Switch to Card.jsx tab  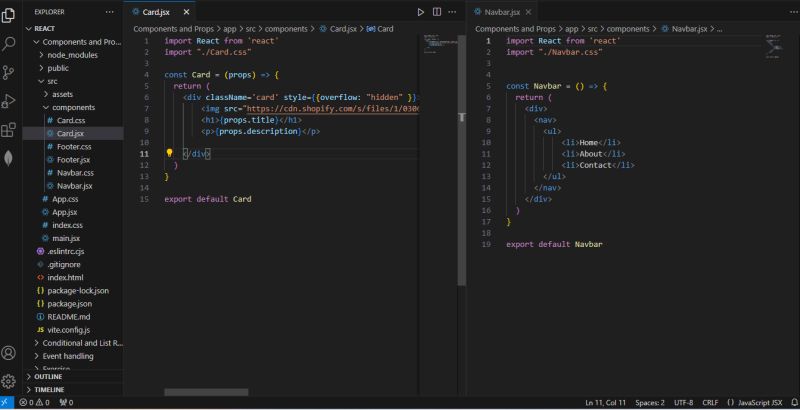tap(156, 12)
